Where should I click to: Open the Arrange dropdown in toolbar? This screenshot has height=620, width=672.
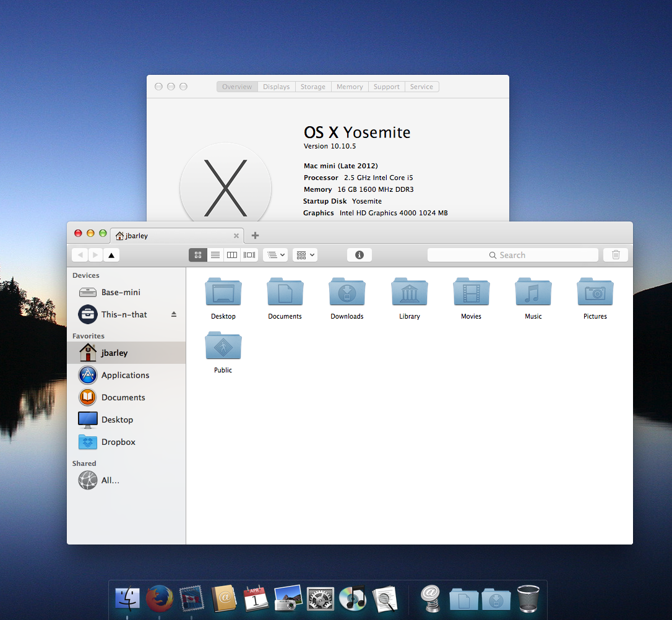275,255
